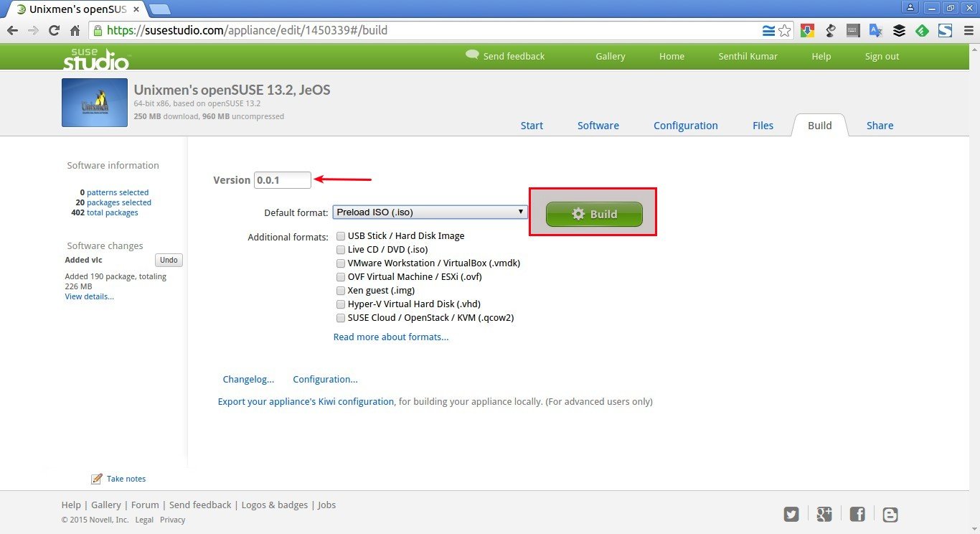Select Hyper-V Virtual Hard Disk (.vhd)
This screenshot has height=534, width=980.
pyautogui.click(x=341, y=304)
